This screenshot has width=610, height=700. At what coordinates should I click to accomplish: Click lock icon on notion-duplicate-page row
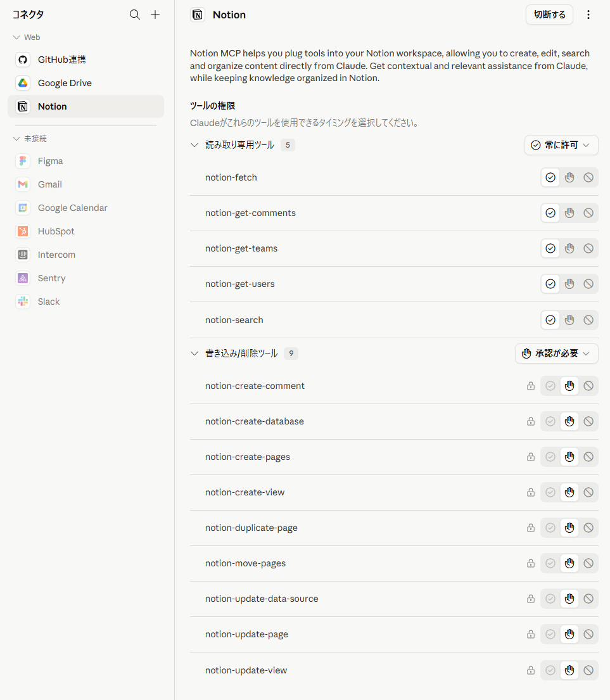[x=531, y=528]
